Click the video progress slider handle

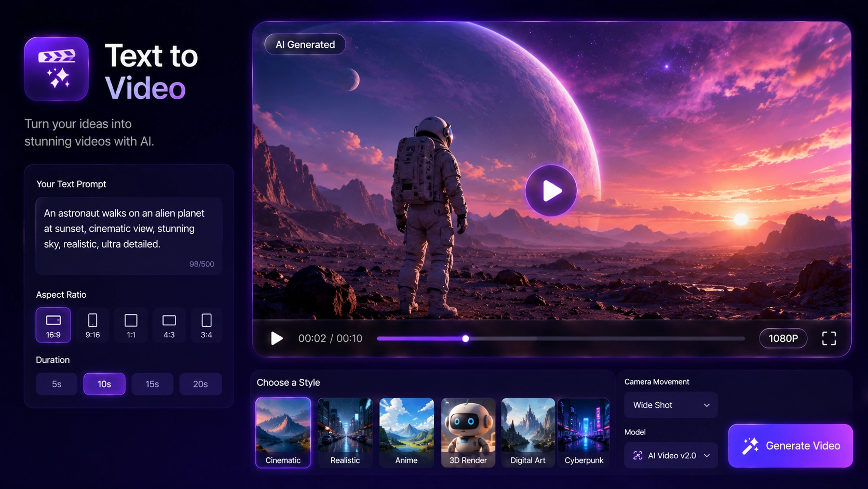pyautogui.click(x=466, y=338)
